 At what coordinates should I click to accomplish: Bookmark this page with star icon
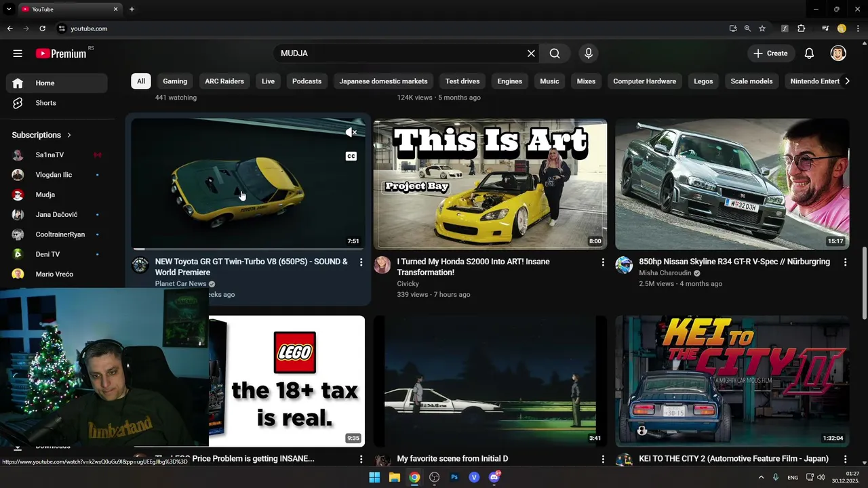(x=762, y=28)
